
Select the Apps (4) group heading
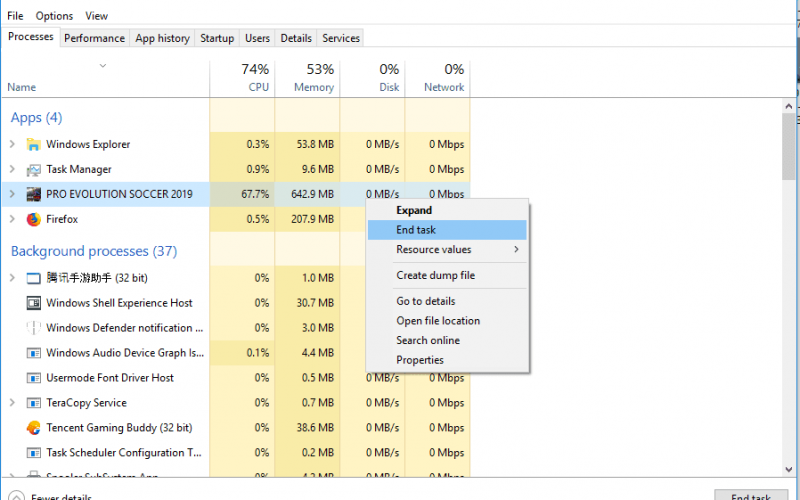(x=36, y=118)
